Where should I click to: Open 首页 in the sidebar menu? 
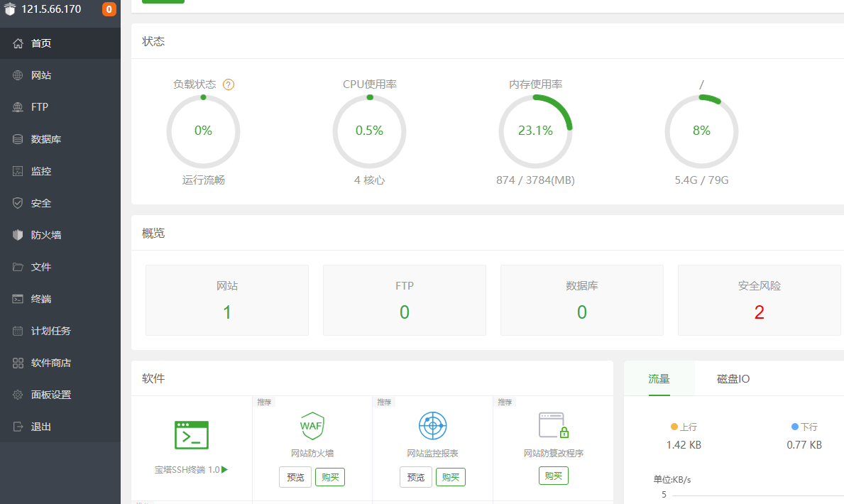pos(60,43)
